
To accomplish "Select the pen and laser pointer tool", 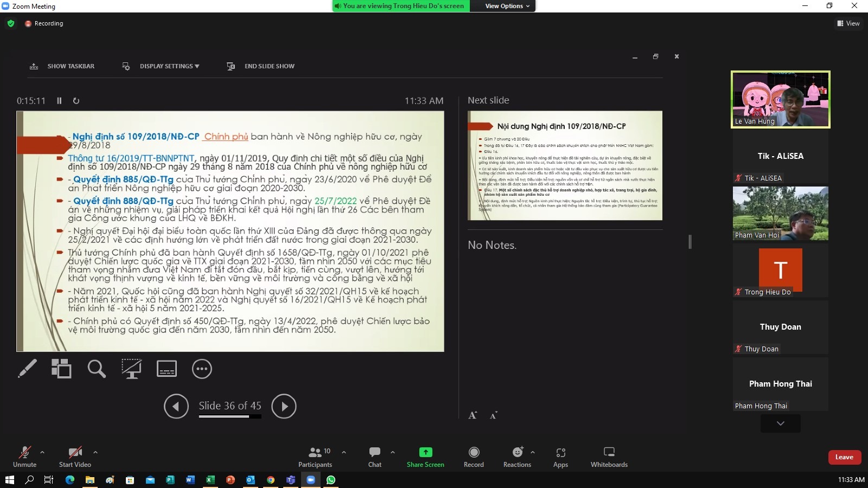I will [27, 369].
